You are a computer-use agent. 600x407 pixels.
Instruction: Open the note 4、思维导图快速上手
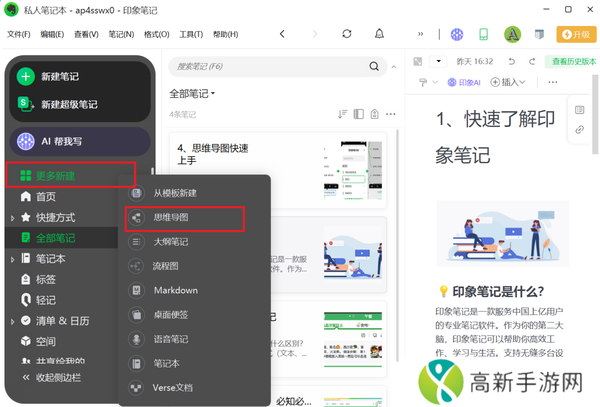click(x=278, y=170)
